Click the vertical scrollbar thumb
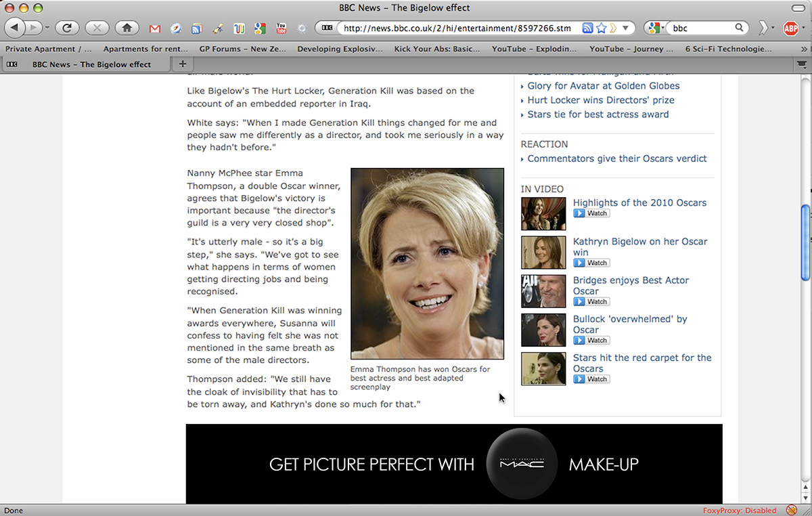812x516 pixels. (805, 242)
